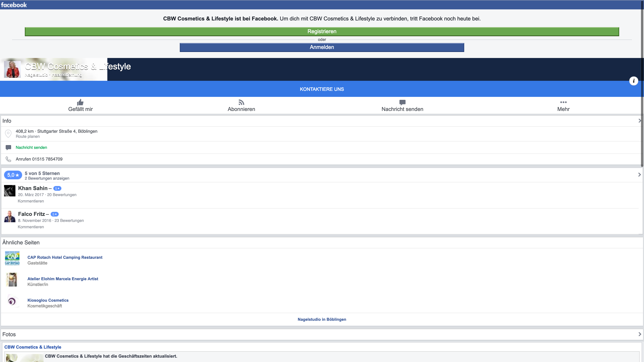Open Falco Fritz's name link

pos(32,214)
